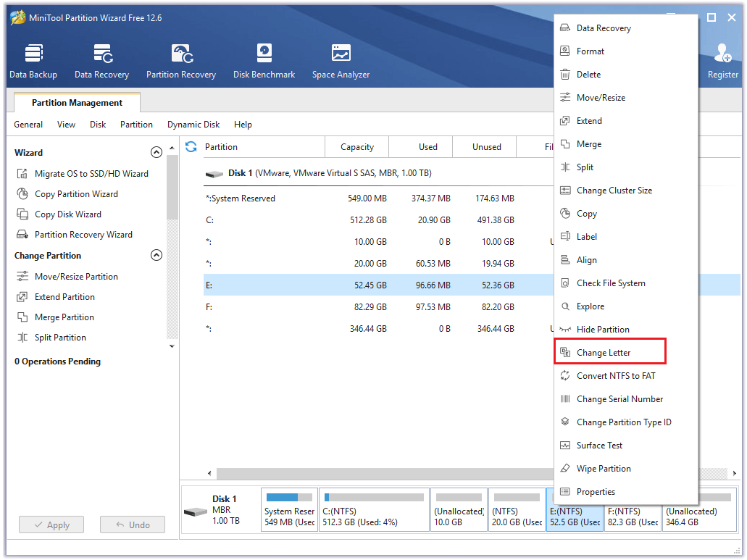Image resolution: width=747 pixels, height=560 pixels.
Task: Launch Copy Disk Wizard from sidebar
Action: click(59, 214)
